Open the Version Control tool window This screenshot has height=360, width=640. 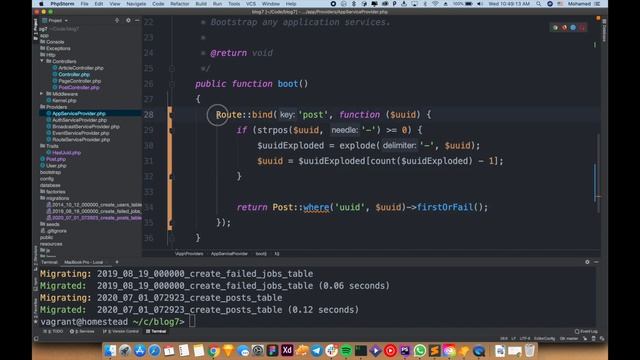coord(121,331)
